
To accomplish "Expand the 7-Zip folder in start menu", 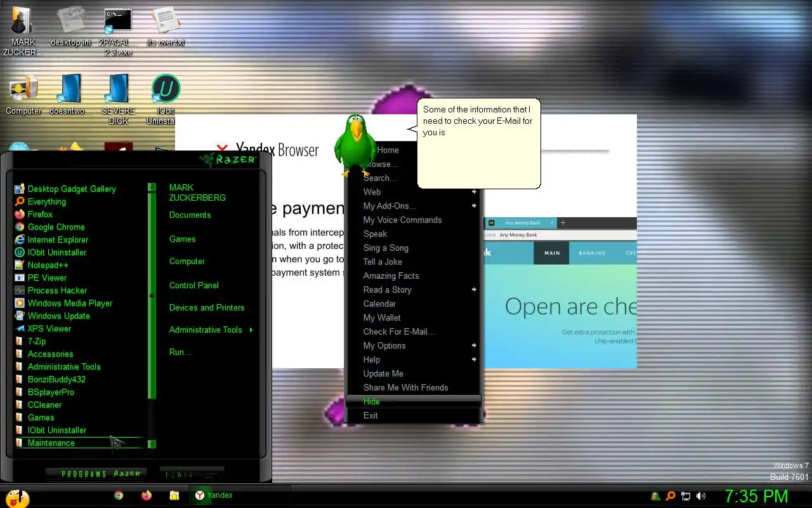I will point(30,341).
